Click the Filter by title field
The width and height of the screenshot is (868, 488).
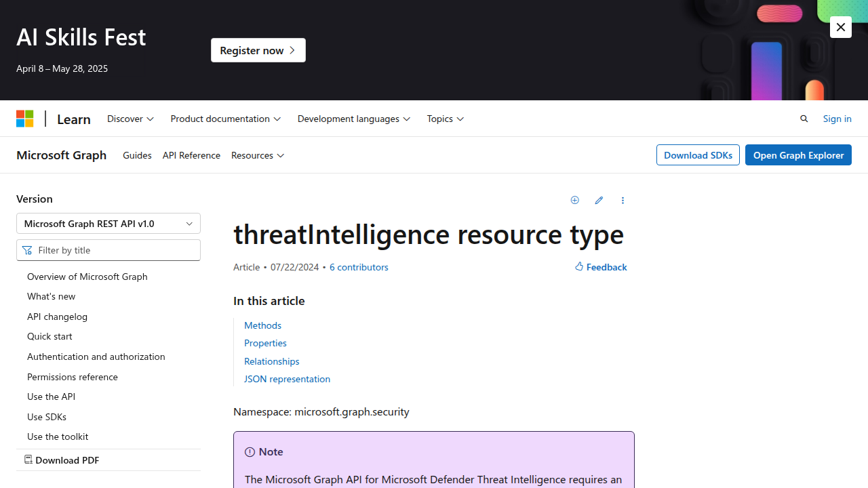[108, 250]
